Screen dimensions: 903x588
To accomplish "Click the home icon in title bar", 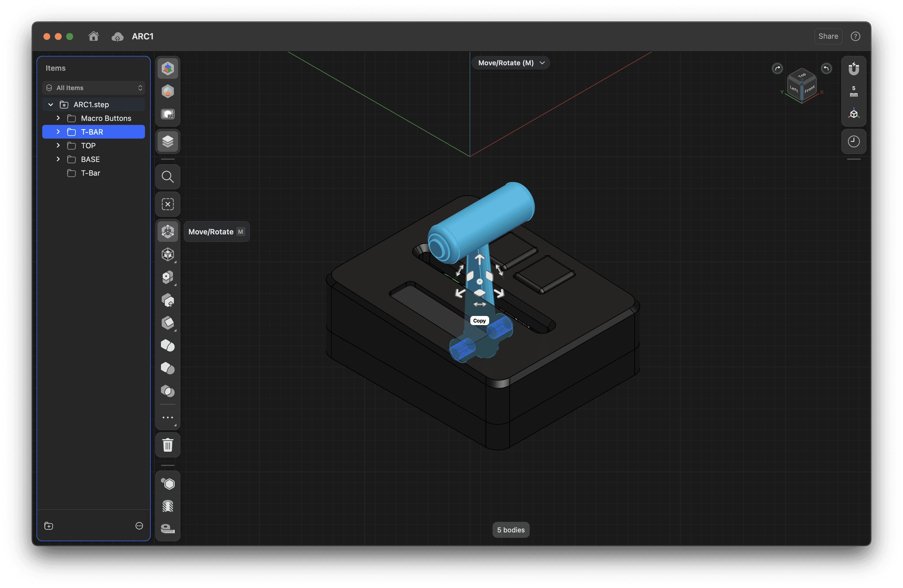I will 93,37.
